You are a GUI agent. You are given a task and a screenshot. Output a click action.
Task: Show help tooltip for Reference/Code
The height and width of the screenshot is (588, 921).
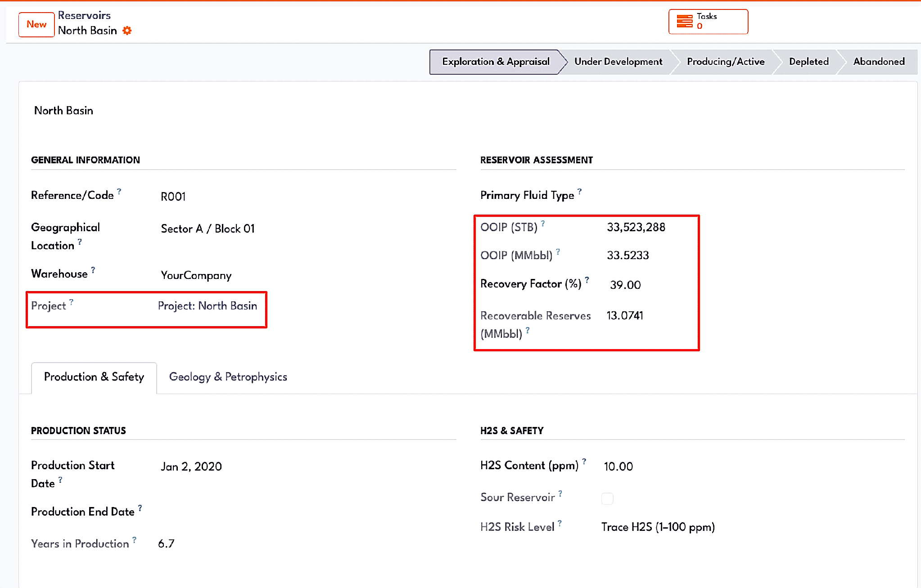click(x=119, y=192)
